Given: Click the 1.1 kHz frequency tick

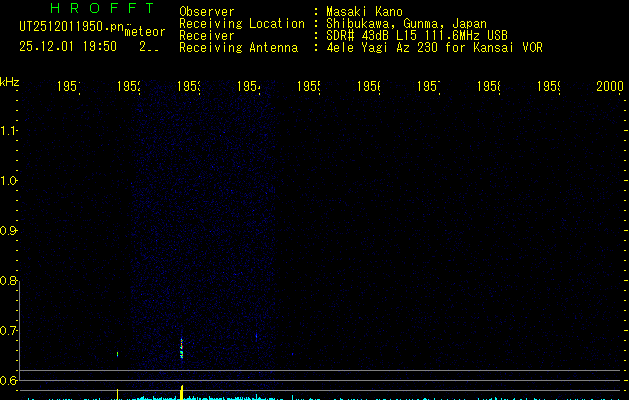Looking at the screenshot, I should tap(10, 131).
